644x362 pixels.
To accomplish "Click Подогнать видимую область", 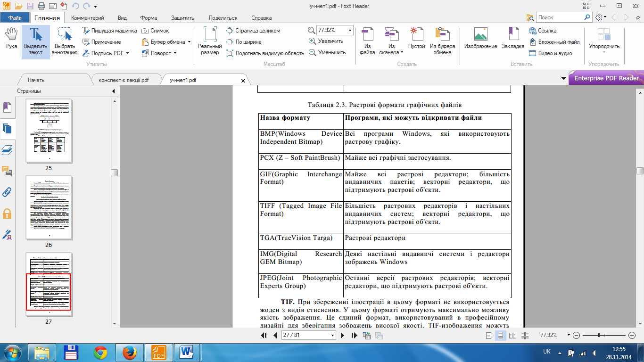I will click(x=265, y=53).
